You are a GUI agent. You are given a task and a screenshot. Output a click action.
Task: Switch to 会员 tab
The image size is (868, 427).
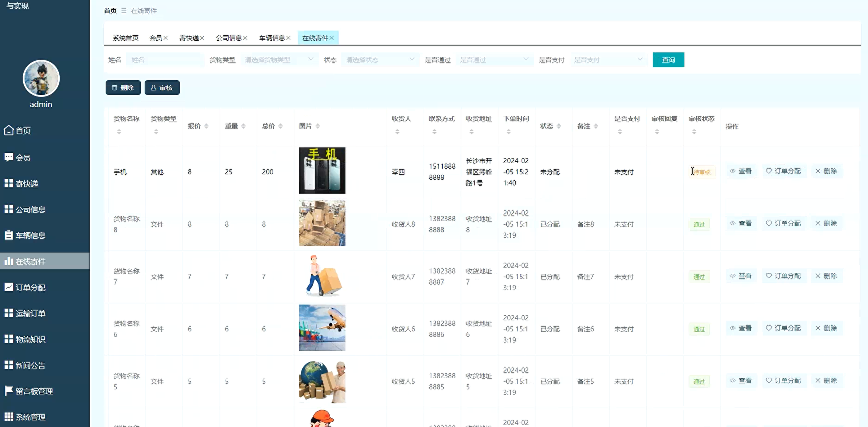click(x=156, y=38)
